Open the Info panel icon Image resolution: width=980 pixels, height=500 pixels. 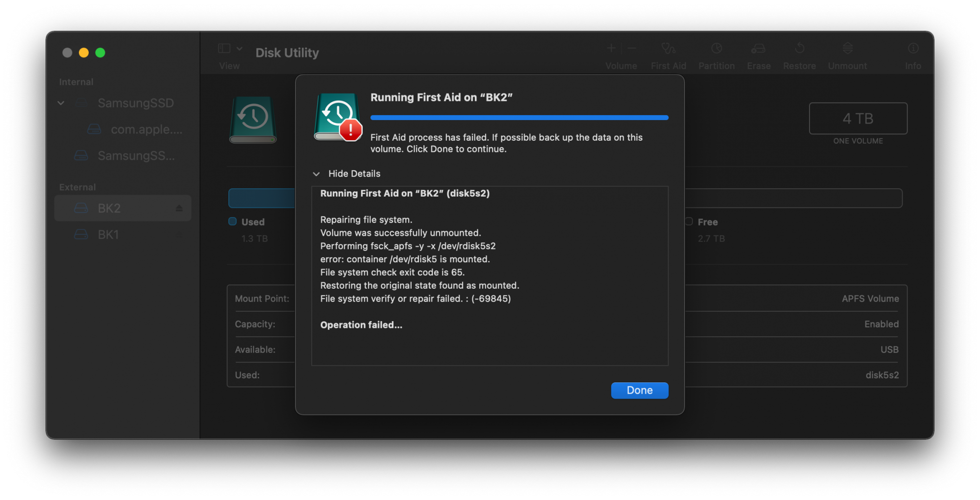[x=913, y=49]
